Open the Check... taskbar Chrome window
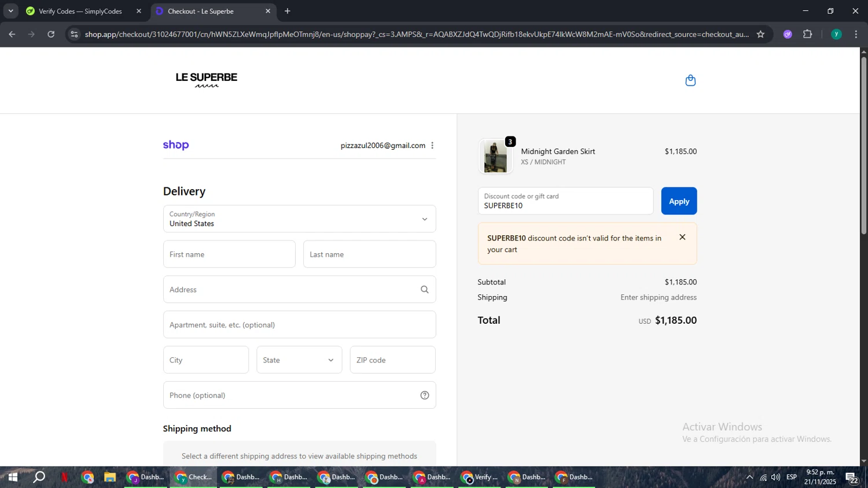Image resolution: width=868 pixels, height=488 pixels. pyautogui.click(x=194, y=477)
